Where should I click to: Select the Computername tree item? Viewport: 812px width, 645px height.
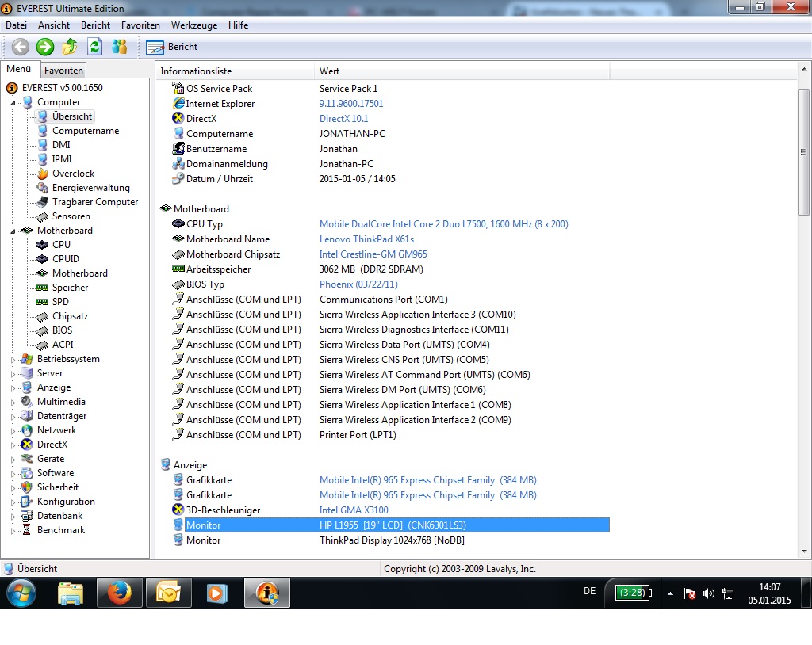pyautogui.click(x=86, y=131)
